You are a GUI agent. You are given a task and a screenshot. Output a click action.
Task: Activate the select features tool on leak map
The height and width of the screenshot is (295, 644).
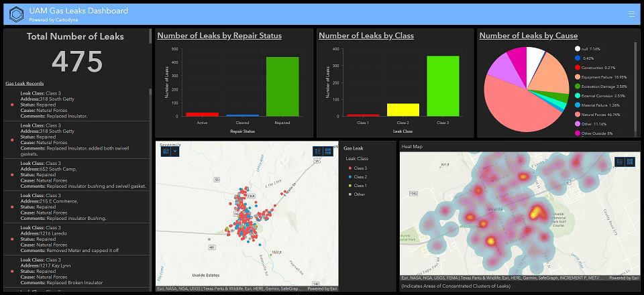(166, 152)
